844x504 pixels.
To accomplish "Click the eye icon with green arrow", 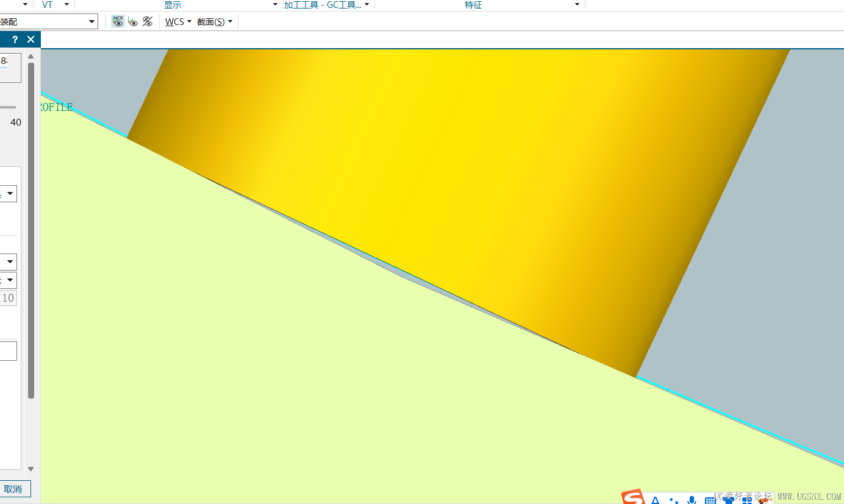I will 133,22.
